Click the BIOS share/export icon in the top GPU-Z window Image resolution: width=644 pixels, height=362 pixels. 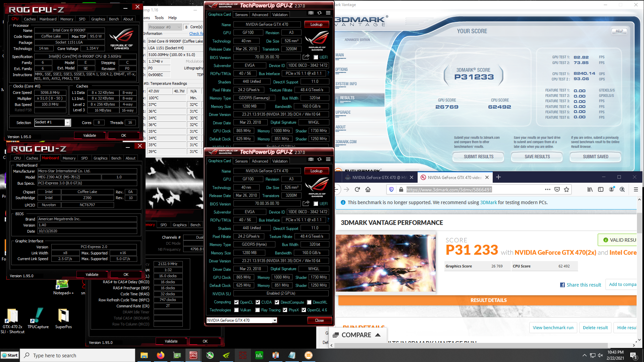point(306,57)
